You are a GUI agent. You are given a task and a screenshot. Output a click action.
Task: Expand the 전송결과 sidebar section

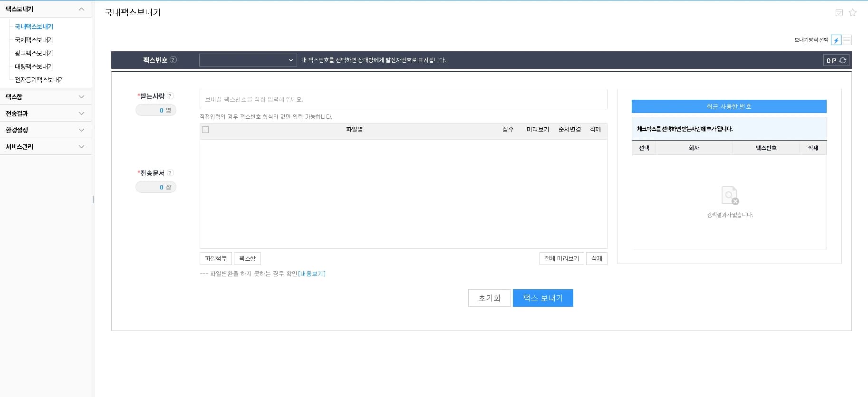(x=81, y=113)
